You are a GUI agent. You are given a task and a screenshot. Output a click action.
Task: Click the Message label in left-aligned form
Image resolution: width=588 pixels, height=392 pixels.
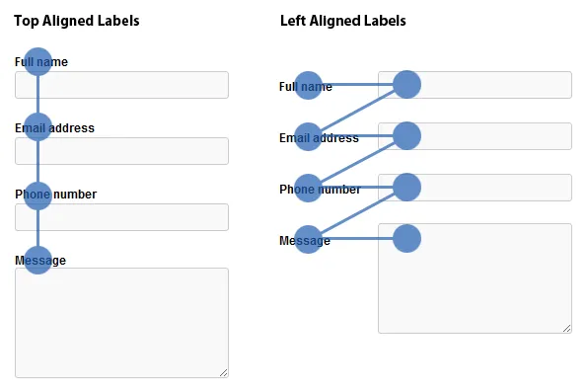[305, 241]
